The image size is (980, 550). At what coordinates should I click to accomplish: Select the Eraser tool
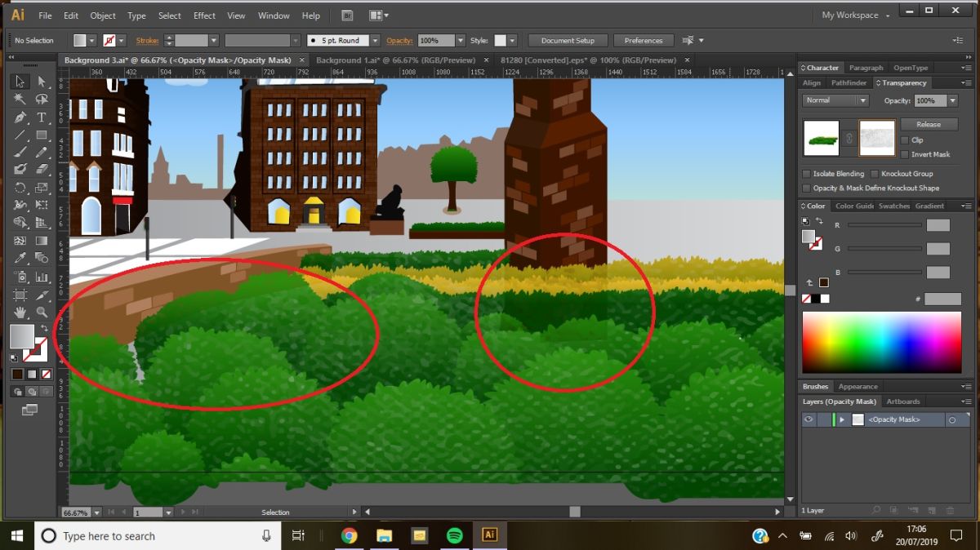41,170
